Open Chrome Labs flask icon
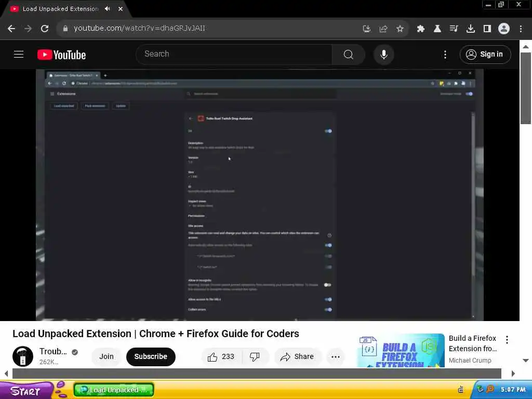The width and height of the screenshot is (532, 399). pos(437,29)
